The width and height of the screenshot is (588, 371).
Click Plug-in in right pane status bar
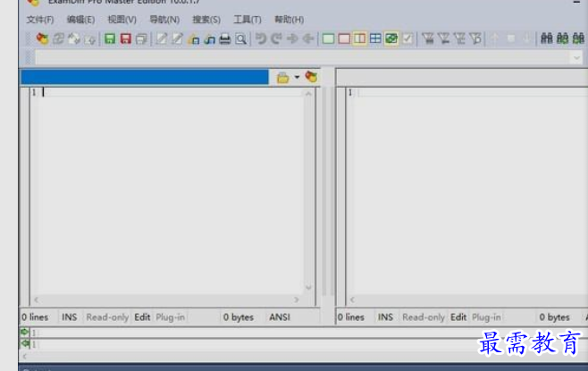pyautogui.click(x=486, y=317)
